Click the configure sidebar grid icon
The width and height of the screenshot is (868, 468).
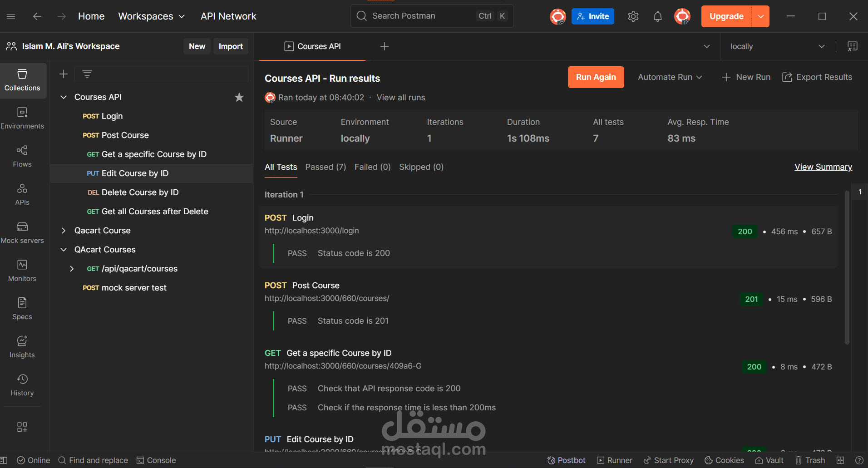(22, 427)
